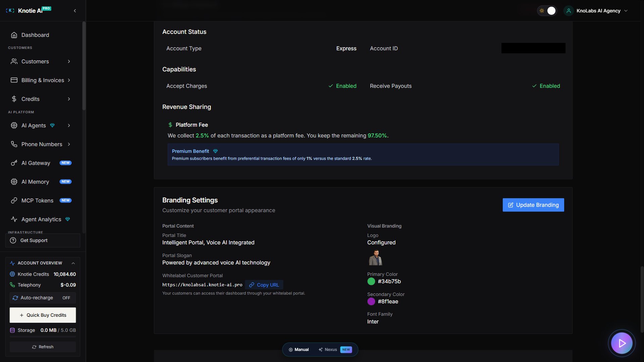Click the Phone Numbers handset icon
Viewport: 644px width, 362px height.
(x=14, y=144)
